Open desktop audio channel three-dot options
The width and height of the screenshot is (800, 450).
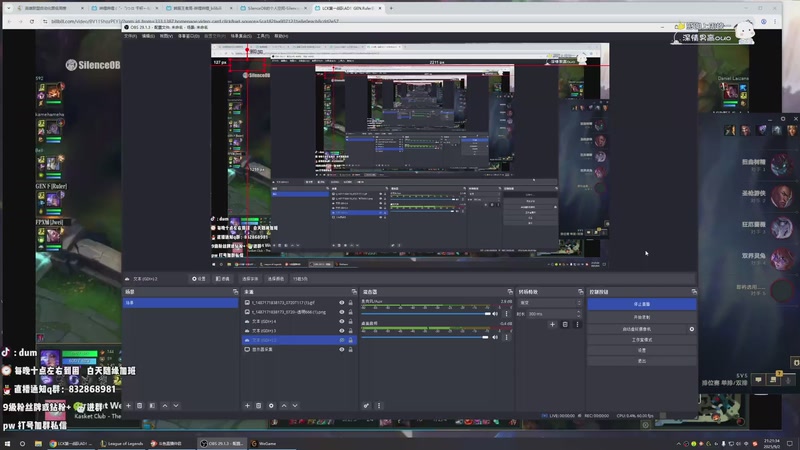(x=507, y=337)
